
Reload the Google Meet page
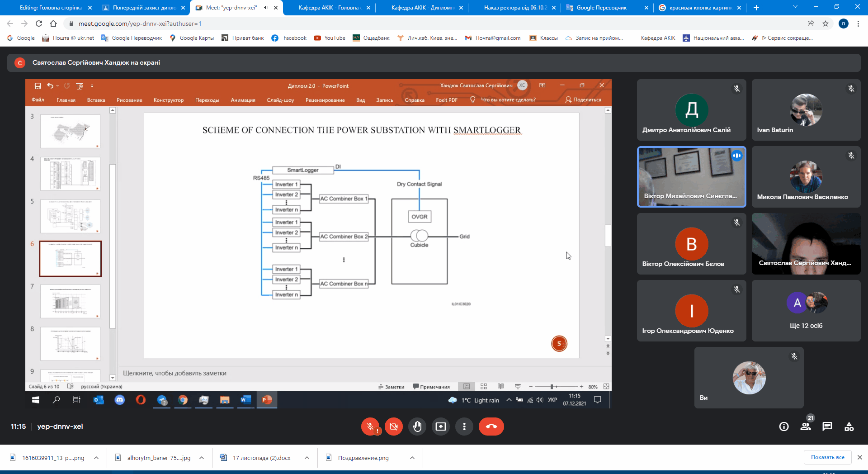click(x=39, y=24)
